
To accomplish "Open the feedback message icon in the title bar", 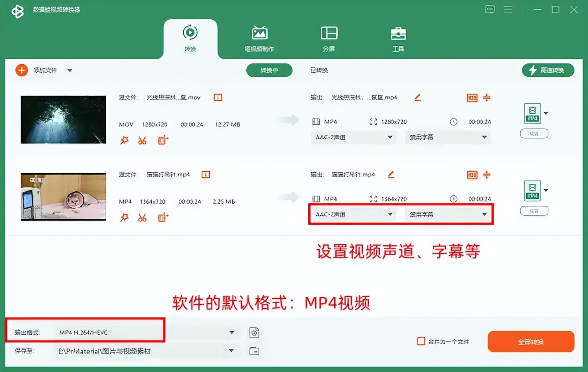I will click(490, 9).
